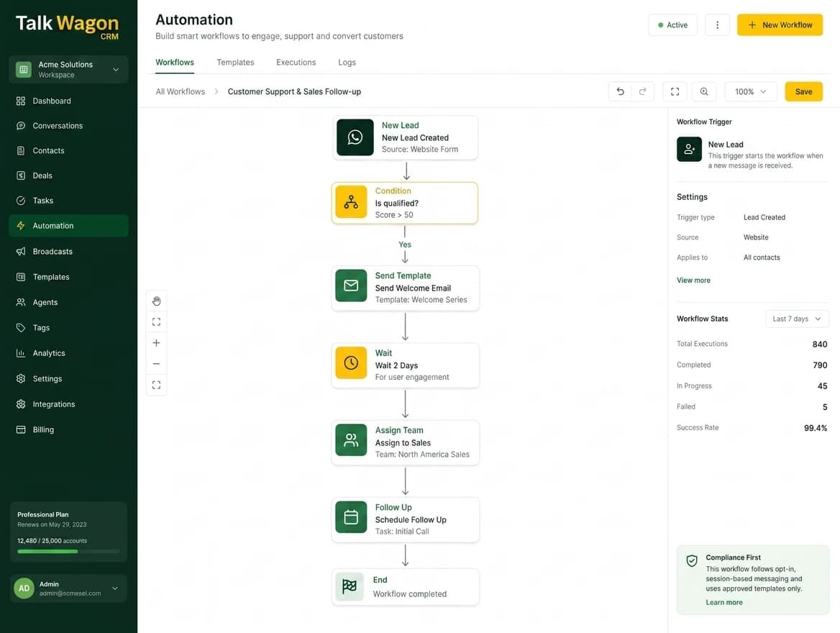Click the bottom expand canvas icon
Screen dimensions: 840x633
pyautogui.click(x=157, y=385)
